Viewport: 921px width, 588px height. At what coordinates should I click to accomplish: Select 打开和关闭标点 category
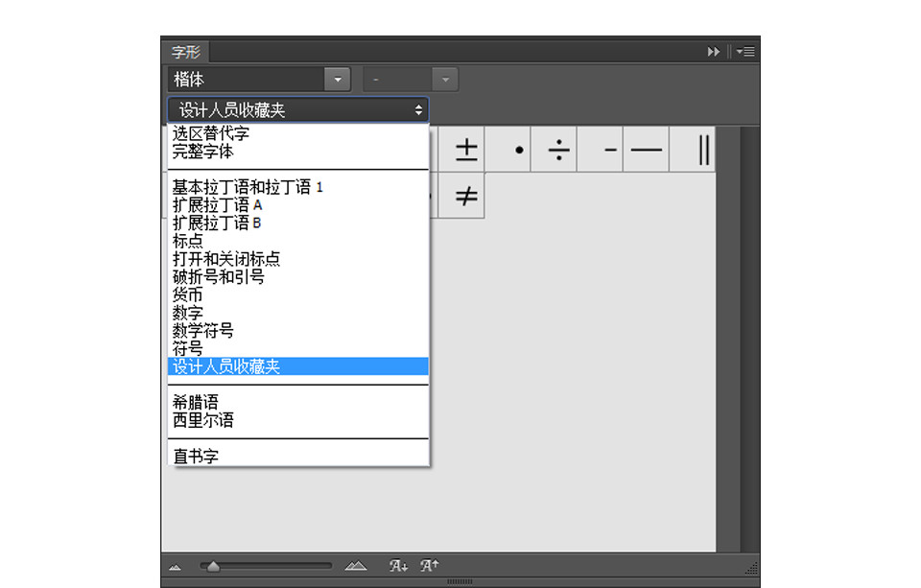tap(298, 259)
